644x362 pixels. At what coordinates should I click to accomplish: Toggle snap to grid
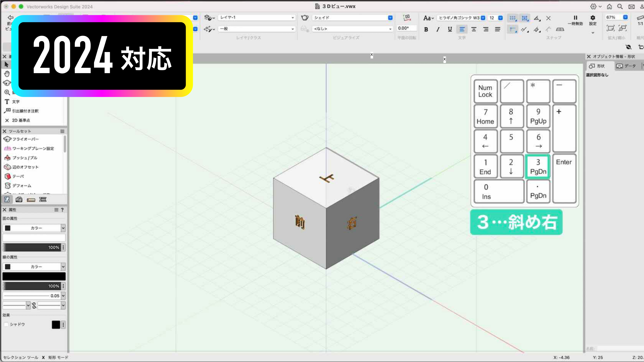coord(513,18)
